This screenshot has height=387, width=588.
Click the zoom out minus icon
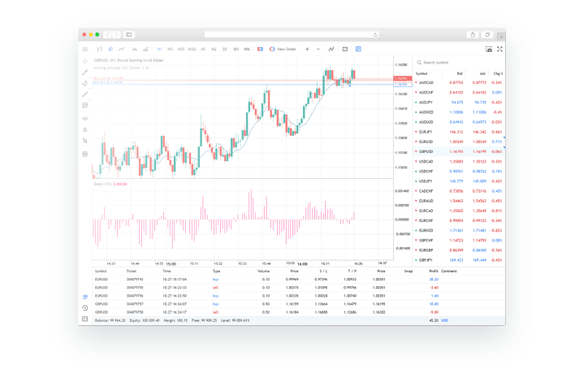click(318, 49)
